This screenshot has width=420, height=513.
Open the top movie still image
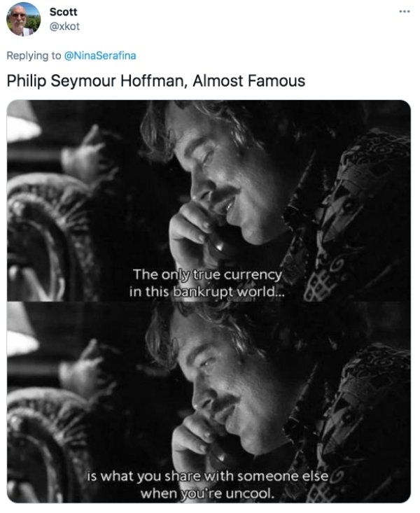209,201
